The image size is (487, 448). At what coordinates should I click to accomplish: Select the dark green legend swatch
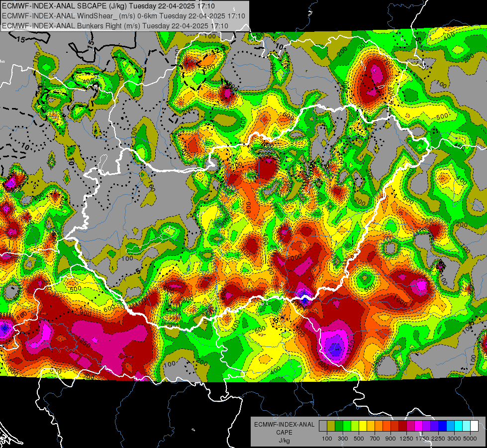[x=339, y=426]
